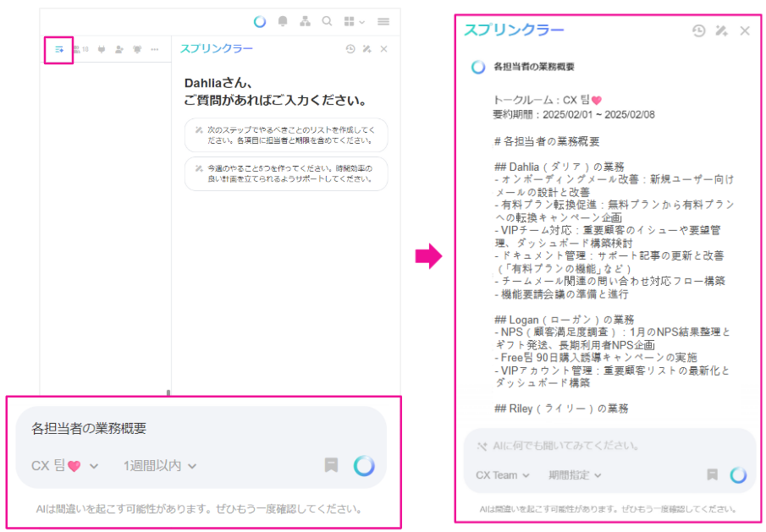Open the hamburger menu in top bar
The width and height of the screenshot is (766, 532).
click(x=383, y=21)
